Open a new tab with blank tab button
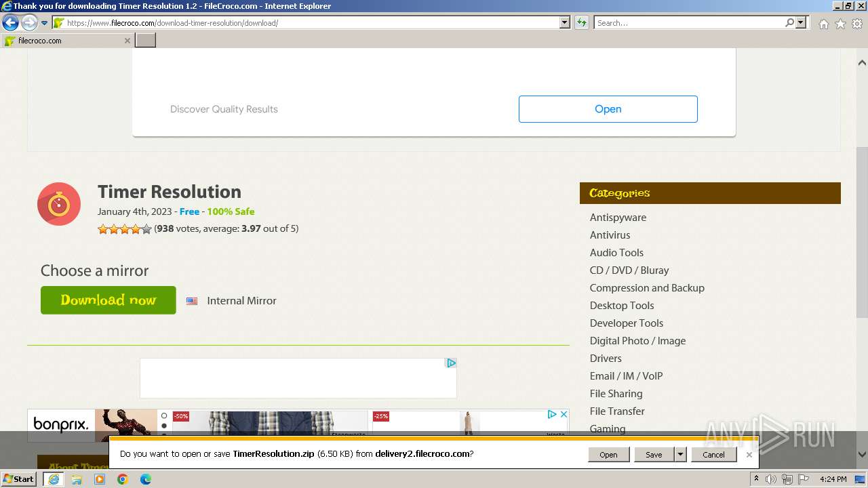 tap(146, 41)
